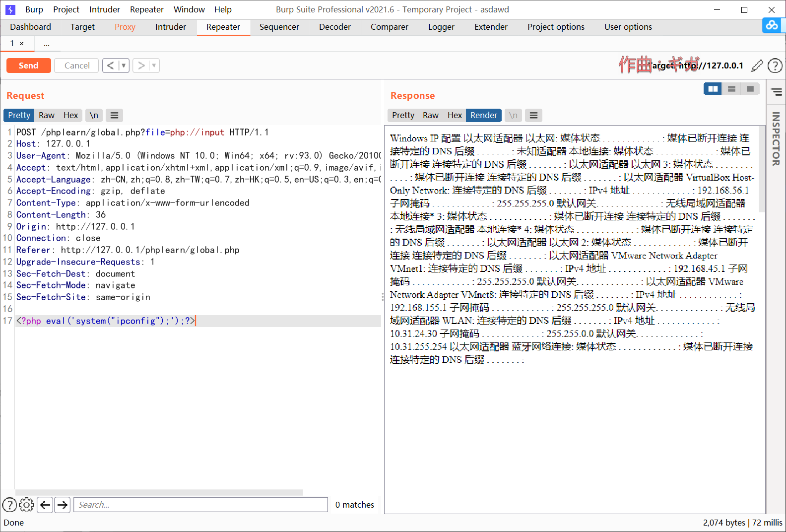The width and height of the screenshot is (786, 532).
Task: Click the blue cloud extension icon
Action: point(772,25)
